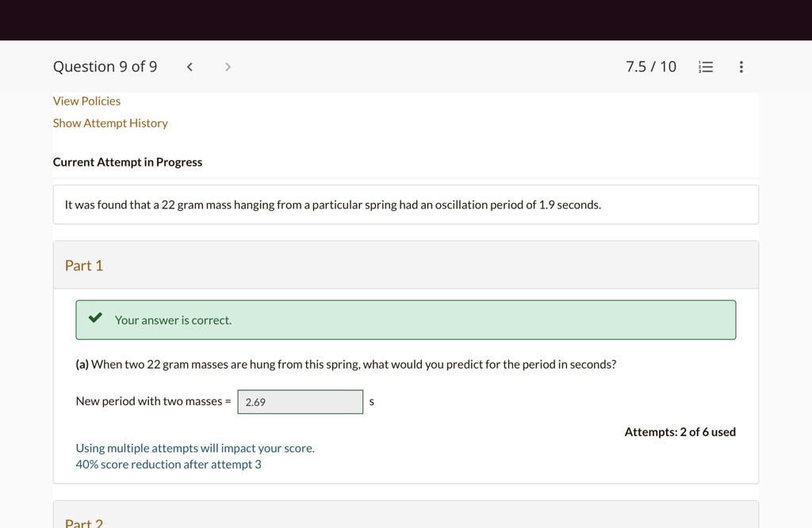The width and height of the screenshot is (812, 528).
Task: Open View Policies
Action: [x=86, y=101]
